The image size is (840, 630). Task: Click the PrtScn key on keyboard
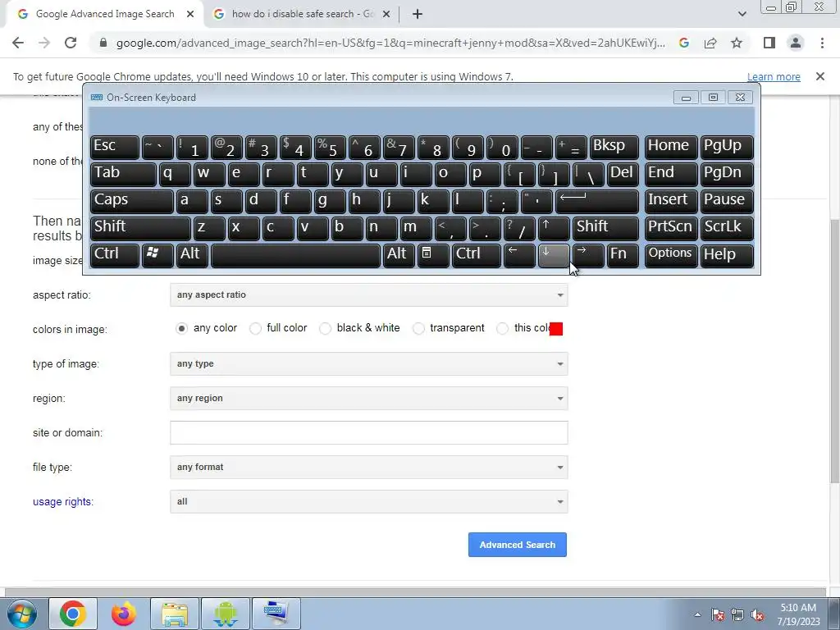point(671,228)
